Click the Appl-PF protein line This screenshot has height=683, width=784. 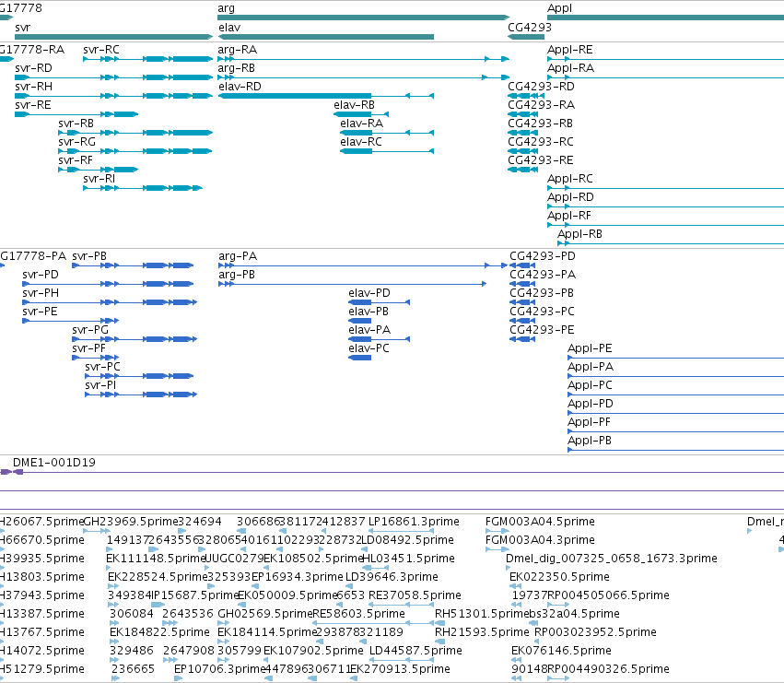675,431
